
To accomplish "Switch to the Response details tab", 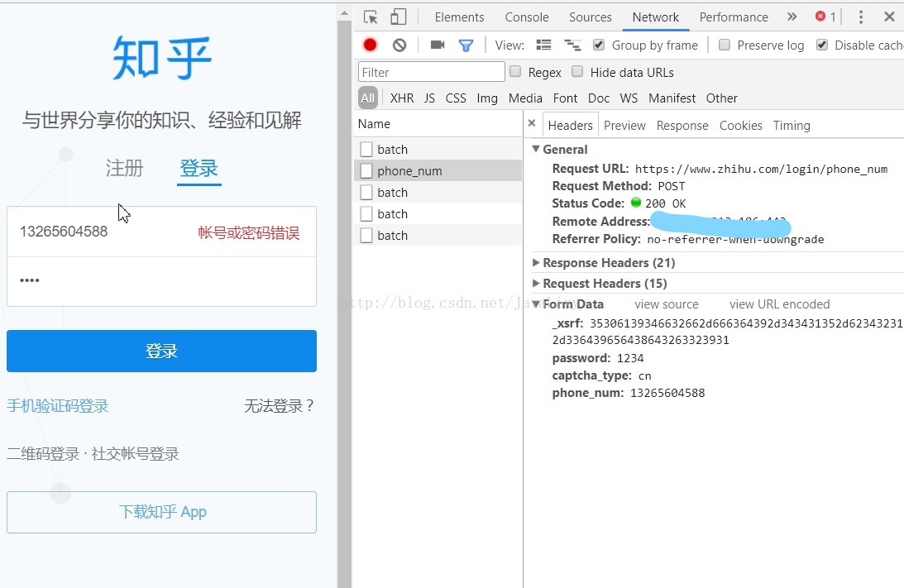I will tap(682, 126).
